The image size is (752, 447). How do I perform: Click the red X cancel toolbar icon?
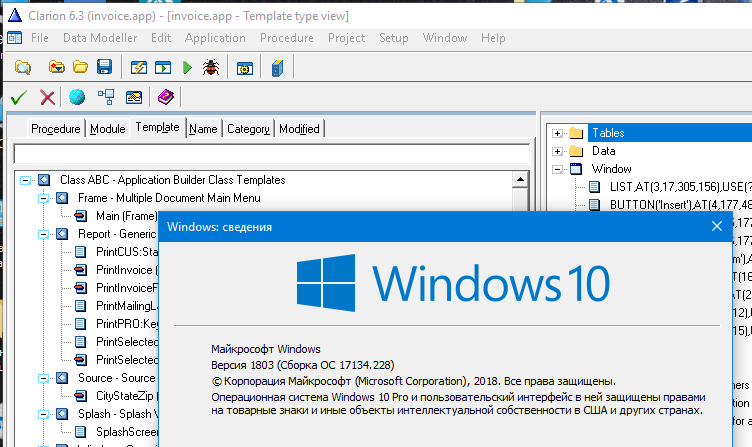click(x=47, y=97)
